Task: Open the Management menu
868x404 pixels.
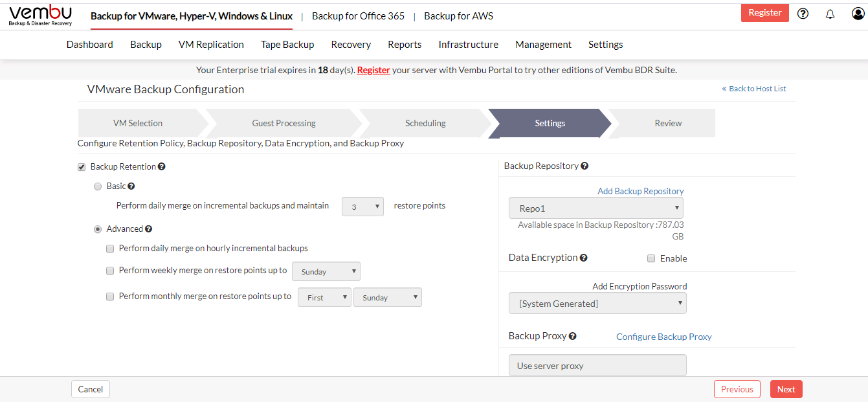Action: pyautogui.click(x=543, y=45)
